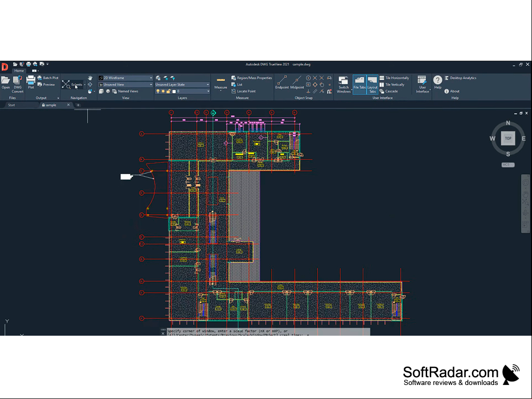The width and height of the screenshot is (532, 399).
Task: Click the TOP face of ViewCube
Action: (x=508, y=138)
